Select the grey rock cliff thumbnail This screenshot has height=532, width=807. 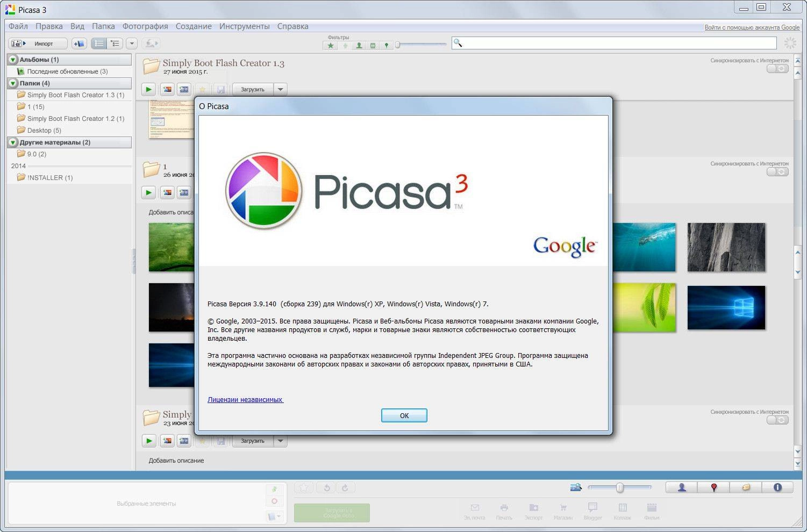tap(726, 247)
